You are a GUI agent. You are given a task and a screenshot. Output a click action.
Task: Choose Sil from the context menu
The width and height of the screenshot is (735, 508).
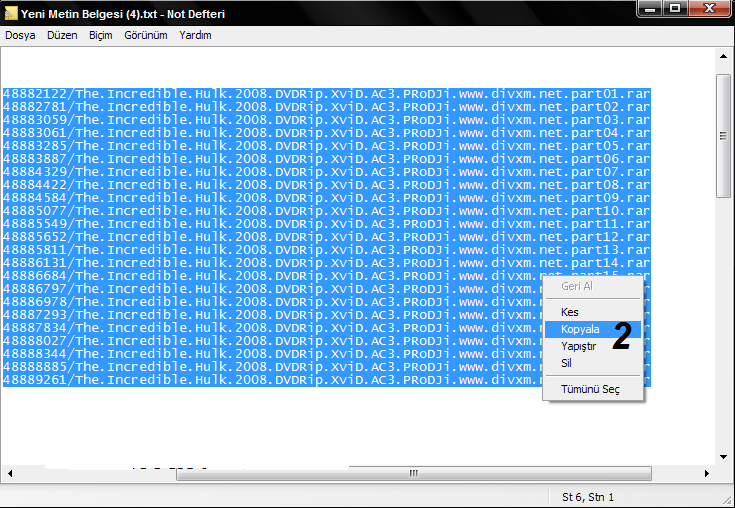(x=567, y=363)
